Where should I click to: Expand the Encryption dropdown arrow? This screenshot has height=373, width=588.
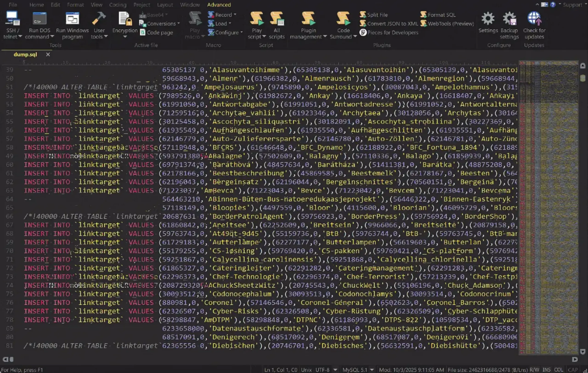pyautogui.click(x=125, y=37)
